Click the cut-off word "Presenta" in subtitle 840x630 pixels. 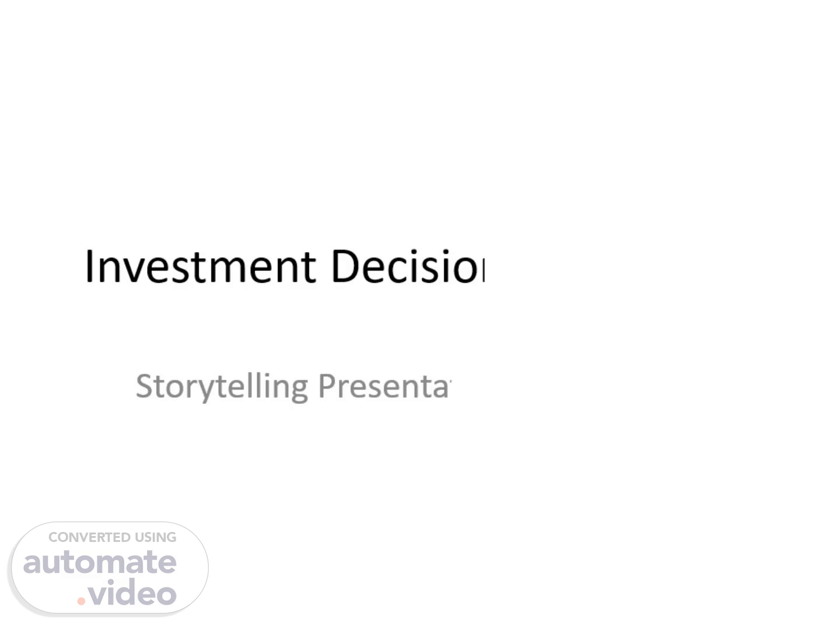click(384, 386)
